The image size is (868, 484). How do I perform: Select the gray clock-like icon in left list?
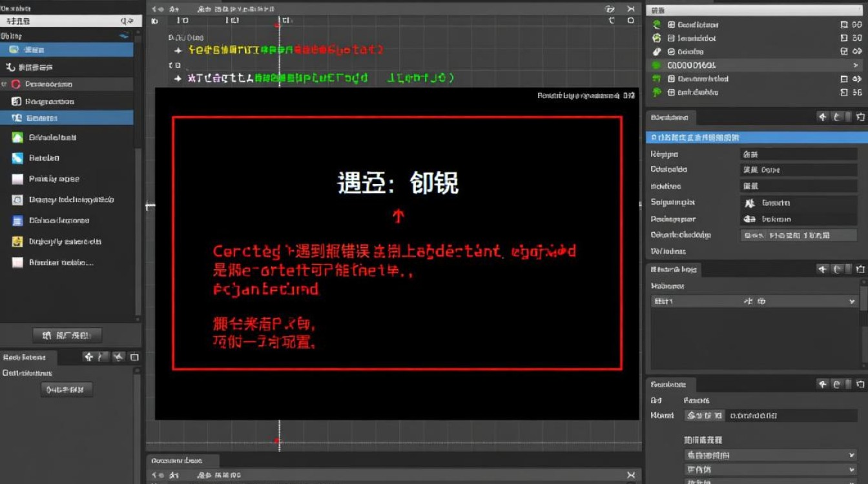(x=17, y=200)
